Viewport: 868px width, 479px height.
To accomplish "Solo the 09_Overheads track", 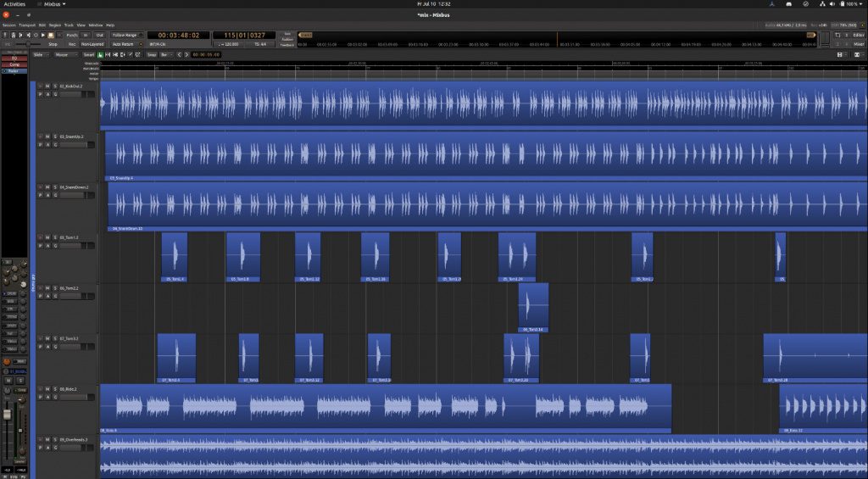I will 55,439.
